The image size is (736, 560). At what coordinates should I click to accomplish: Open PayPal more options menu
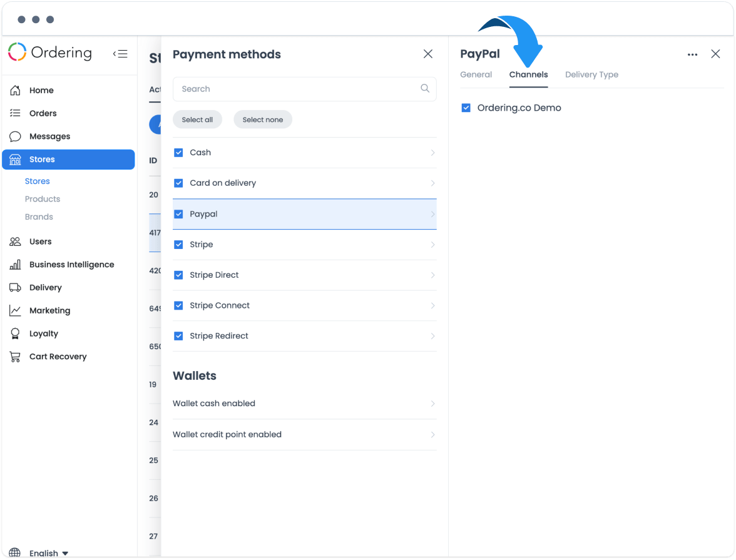pyautogui.click(x=692, y=54)
